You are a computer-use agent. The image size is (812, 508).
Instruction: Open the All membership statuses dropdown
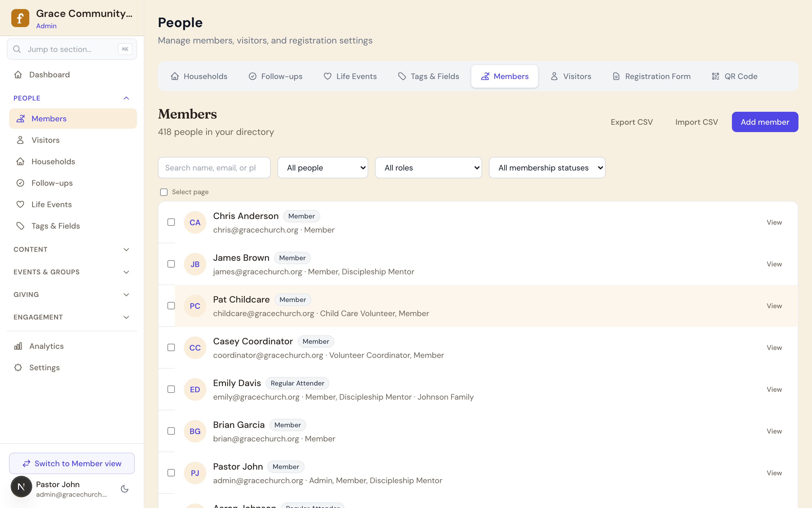547,168
